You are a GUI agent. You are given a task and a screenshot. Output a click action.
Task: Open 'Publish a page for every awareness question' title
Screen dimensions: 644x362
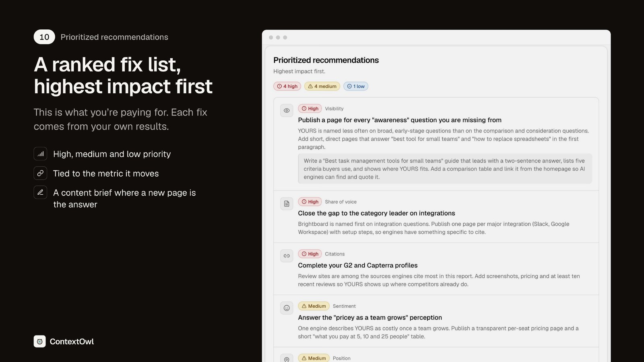click(400, 120)
